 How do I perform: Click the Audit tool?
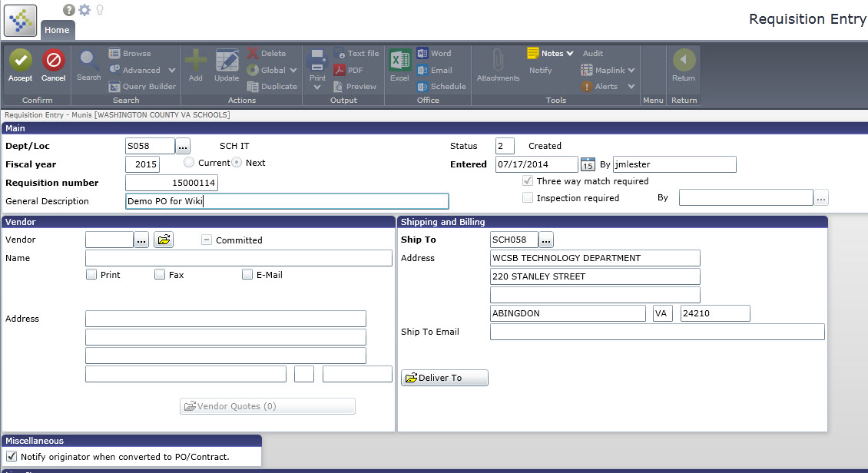(593, 53)
